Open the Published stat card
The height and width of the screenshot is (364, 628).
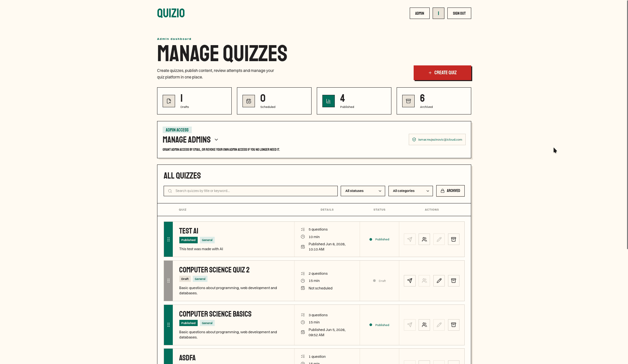click(x=354, y=101)
